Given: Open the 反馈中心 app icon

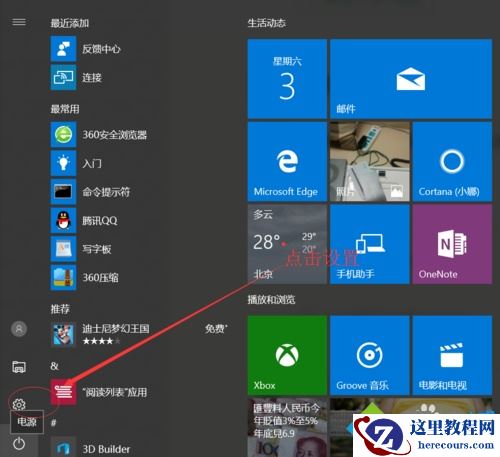Looking at the screenshot, I should [63, 49].
